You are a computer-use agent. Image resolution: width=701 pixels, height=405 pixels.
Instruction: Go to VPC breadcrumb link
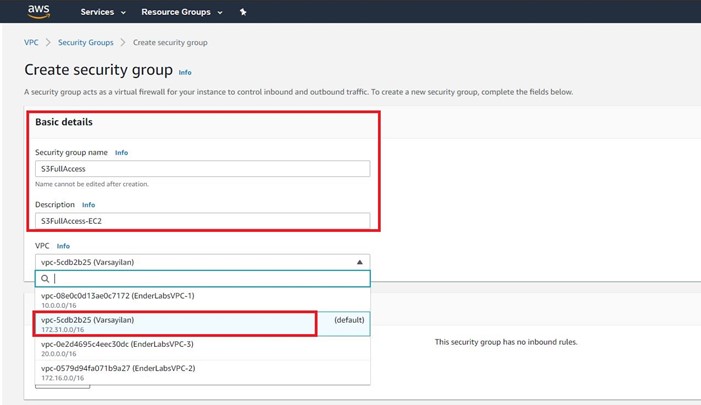pos(31,42)
